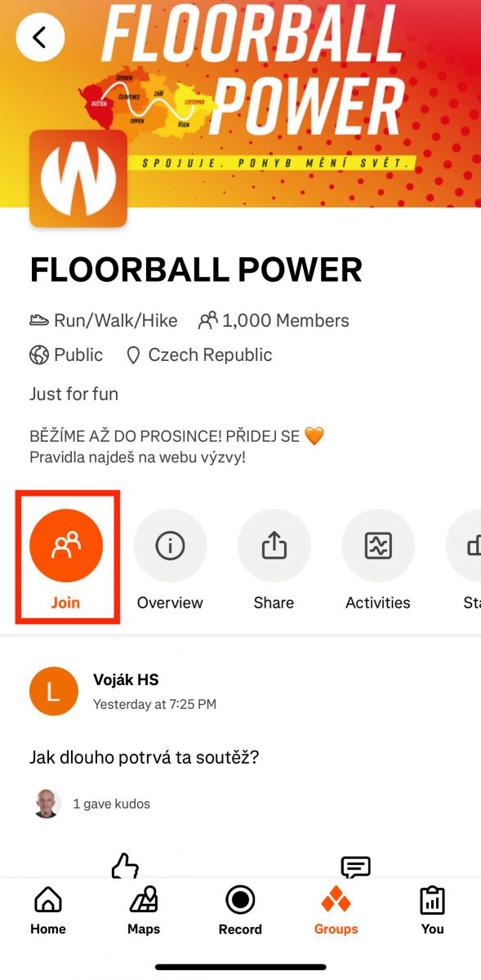
Task: Open the partially visible Stats icon
Action: (x=465, y=546)
